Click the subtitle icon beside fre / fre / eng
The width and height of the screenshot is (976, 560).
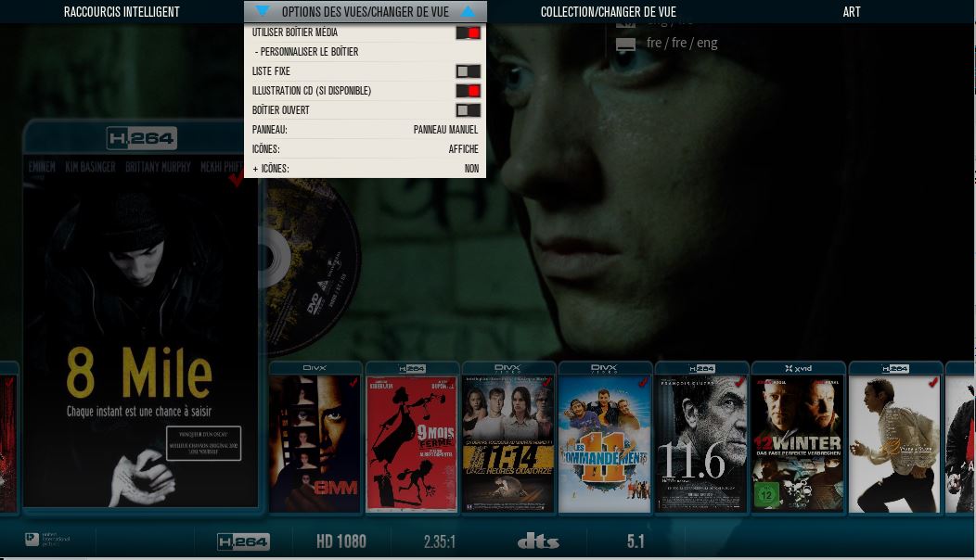pyautogui.click(x=625, y=44)
